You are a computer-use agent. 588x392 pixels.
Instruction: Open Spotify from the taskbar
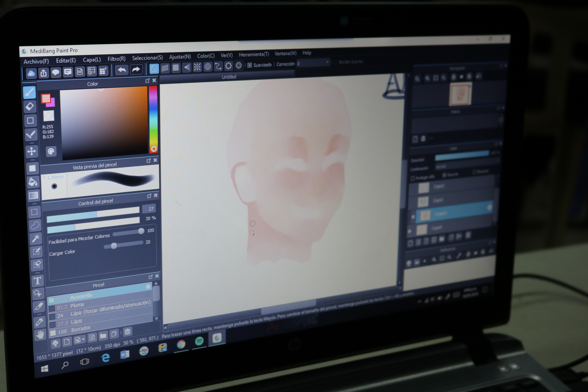point(199,341)
